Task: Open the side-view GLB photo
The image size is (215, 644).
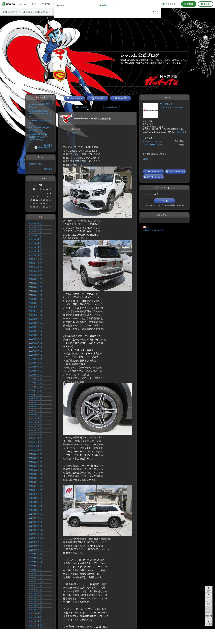Action: [x=97, y=510]
